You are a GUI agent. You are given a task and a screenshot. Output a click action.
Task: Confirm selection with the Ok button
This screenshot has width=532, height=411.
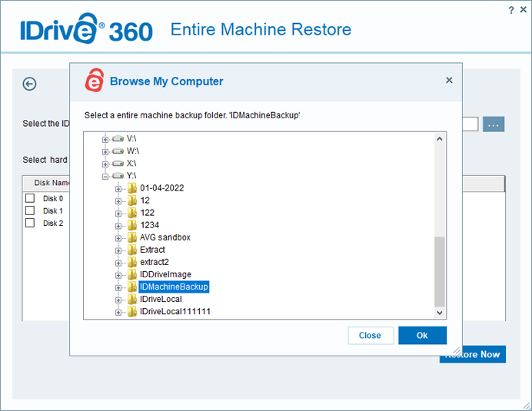422,336
